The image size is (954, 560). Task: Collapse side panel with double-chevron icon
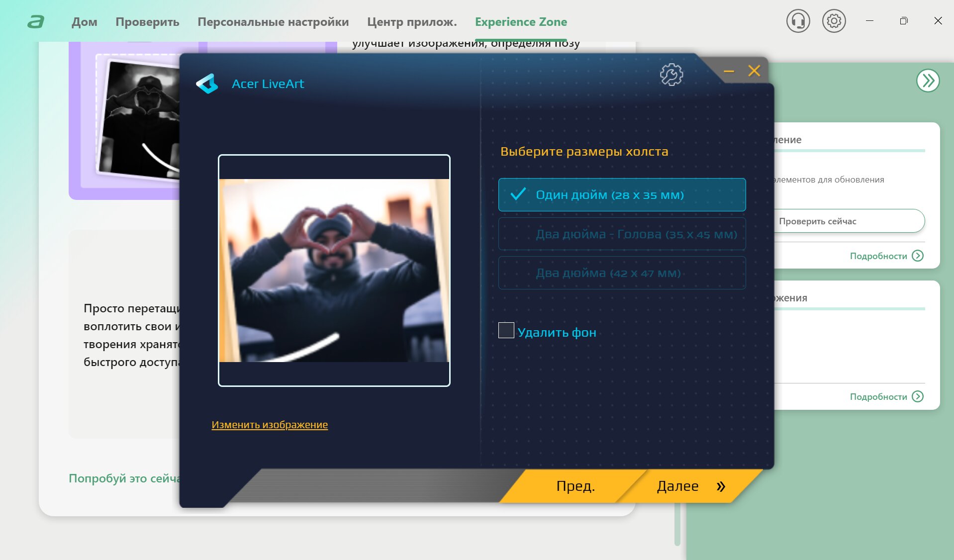pos(928,81)
